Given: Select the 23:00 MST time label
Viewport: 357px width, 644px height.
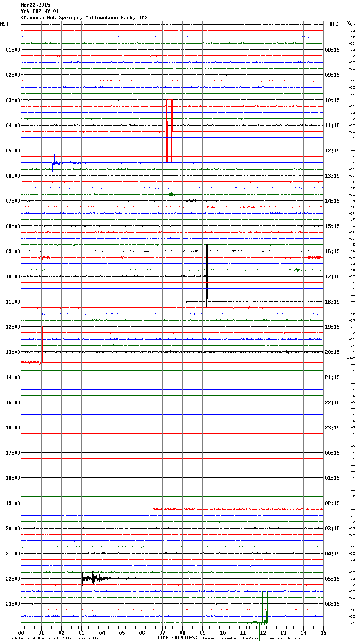Looking at the screenshot, I should coord(13,604).
